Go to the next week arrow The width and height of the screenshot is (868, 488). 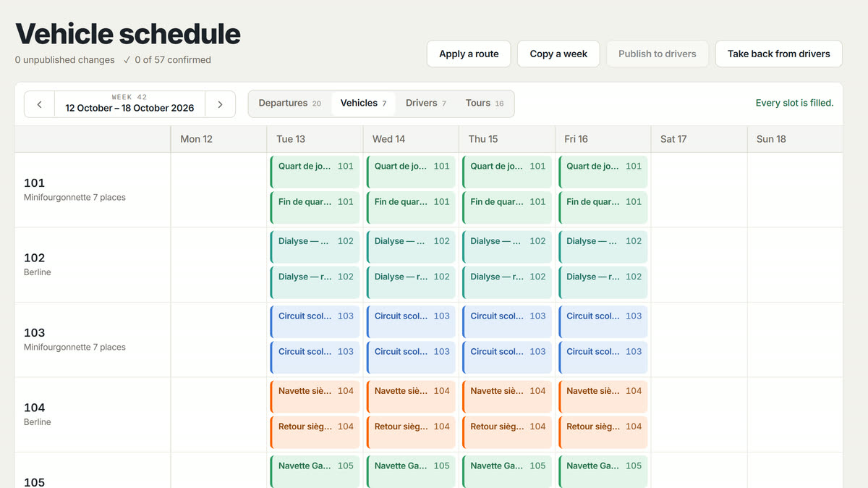(x=220, y=104)
